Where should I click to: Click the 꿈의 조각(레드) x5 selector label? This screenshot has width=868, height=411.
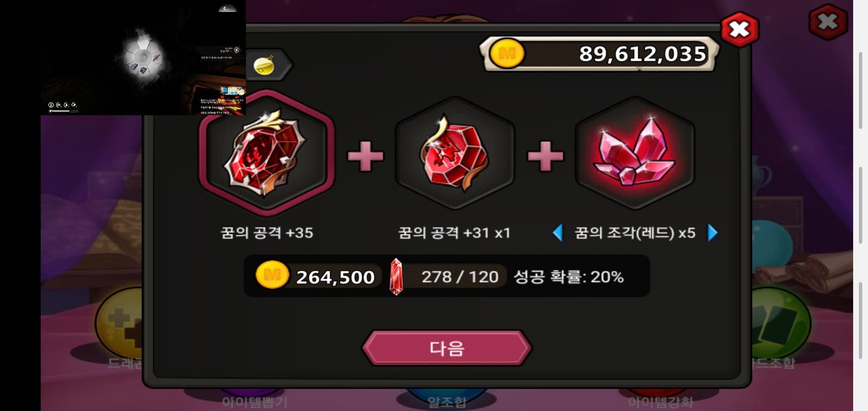pyautogui.click(x=635, y=233)
